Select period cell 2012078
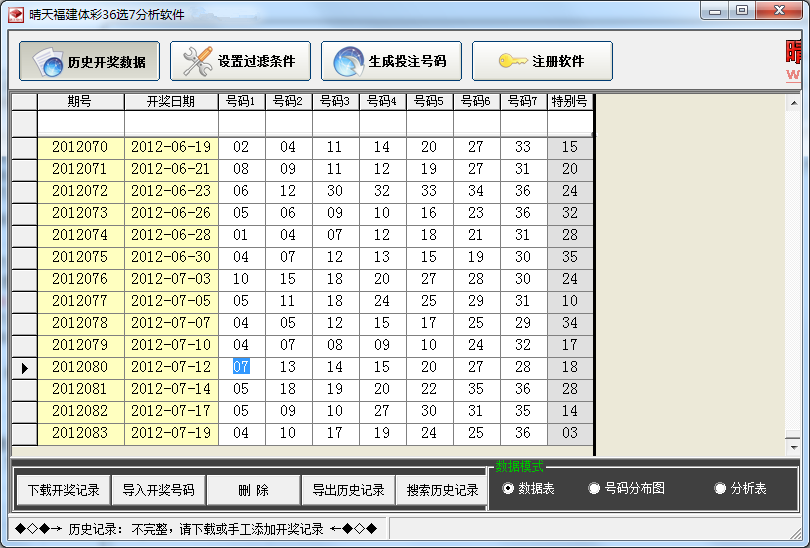Screen dimensions: 810x548 81,323
